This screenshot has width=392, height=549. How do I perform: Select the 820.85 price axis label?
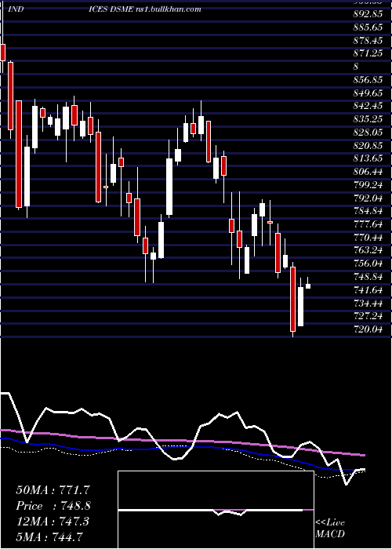pyautogui.click(x=368, y=146)
